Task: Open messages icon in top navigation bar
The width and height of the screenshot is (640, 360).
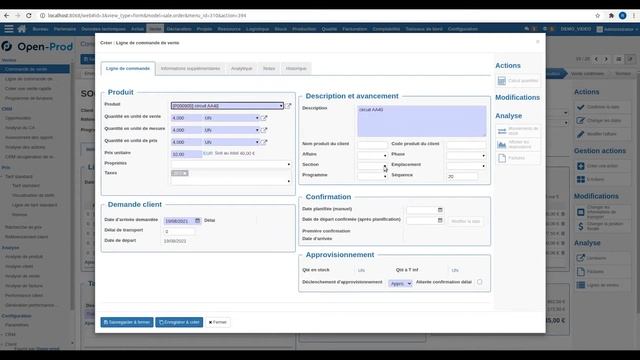Action: pyautogui.click(x=527, y=29)
